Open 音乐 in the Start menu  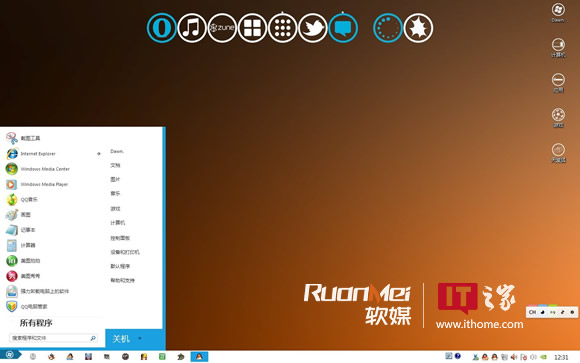pos(115,193)
